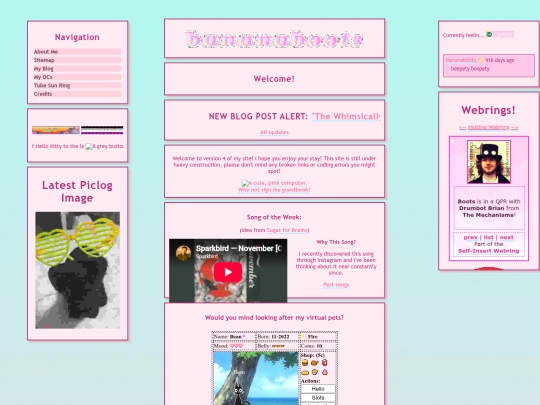
Task: Click the Sparkbird channel avatar in the video
Action: pos(183,253)
